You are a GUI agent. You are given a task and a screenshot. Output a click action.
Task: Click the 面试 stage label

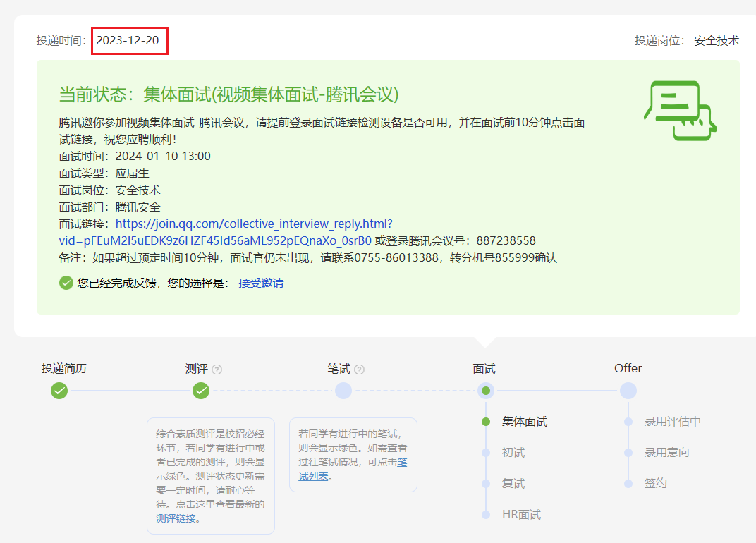pos(484,369)
